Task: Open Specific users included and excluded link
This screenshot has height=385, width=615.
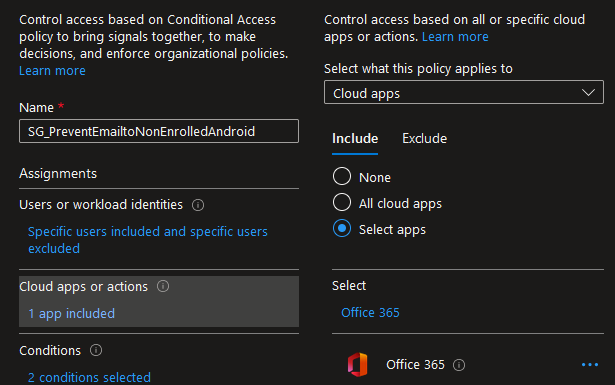Action: click(x=147, y=240)
